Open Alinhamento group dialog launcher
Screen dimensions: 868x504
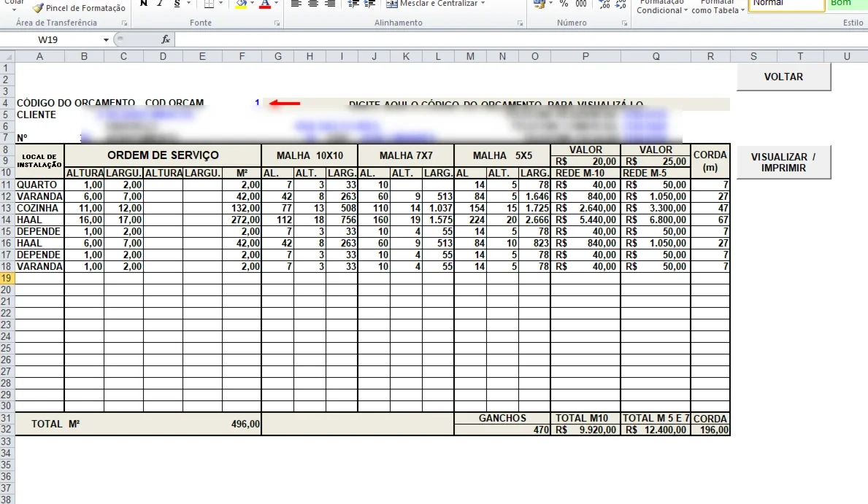(x=520, y=23)
